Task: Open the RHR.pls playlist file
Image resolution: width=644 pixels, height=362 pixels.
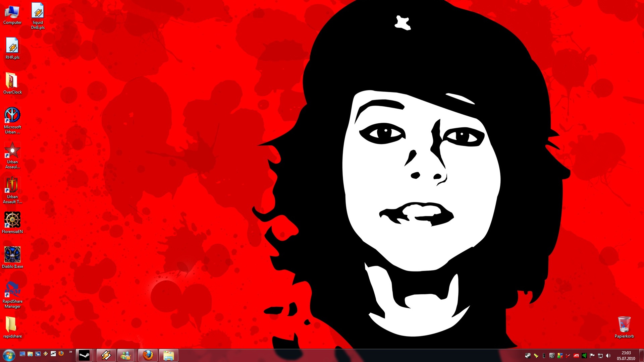Action: click(12, 49)
